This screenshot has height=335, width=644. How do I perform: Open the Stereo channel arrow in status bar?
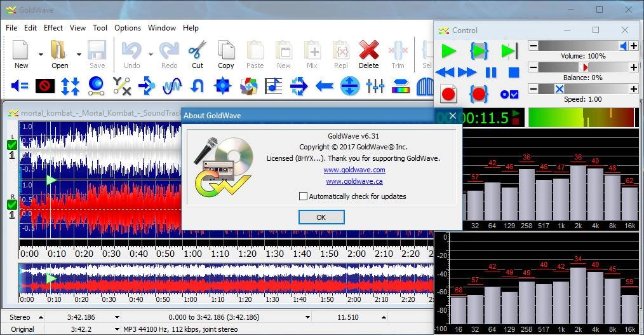[x=41, y=317]
